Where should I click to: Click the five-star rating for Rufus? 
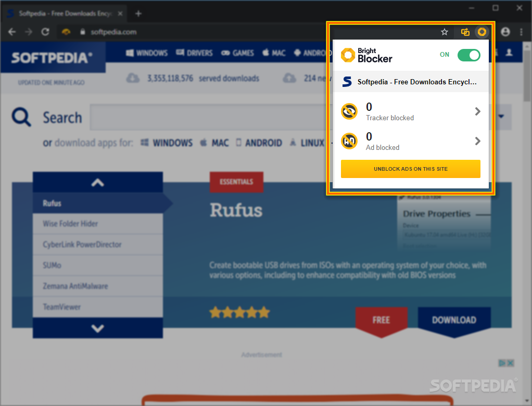(239, 312)
